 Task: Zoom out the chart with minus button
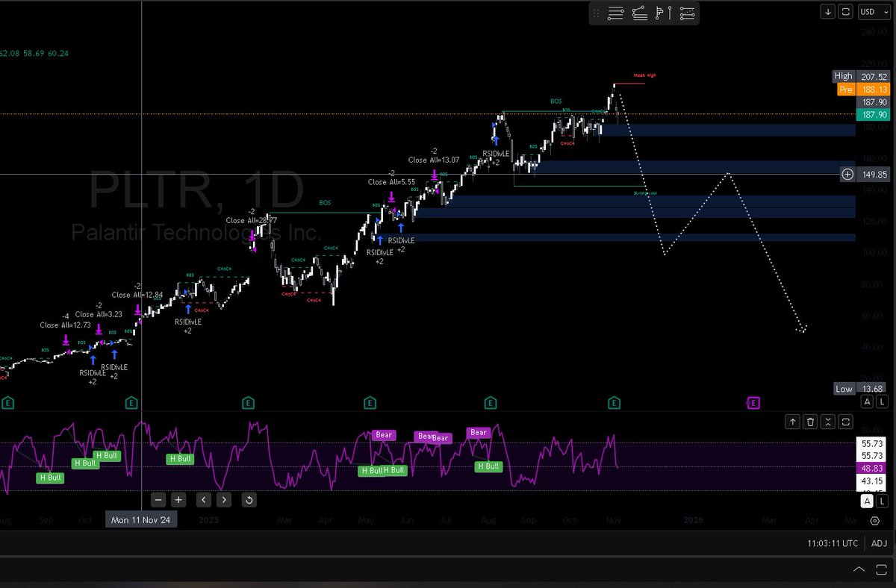[158, 500]
